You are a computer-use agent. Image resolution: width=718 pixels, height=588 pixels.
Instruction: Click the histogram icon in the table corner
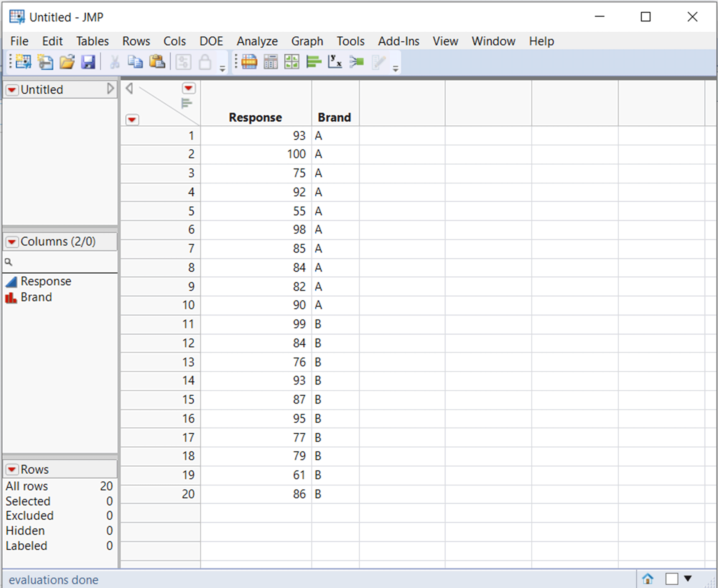pyautogui.click(x=187, y=103)
